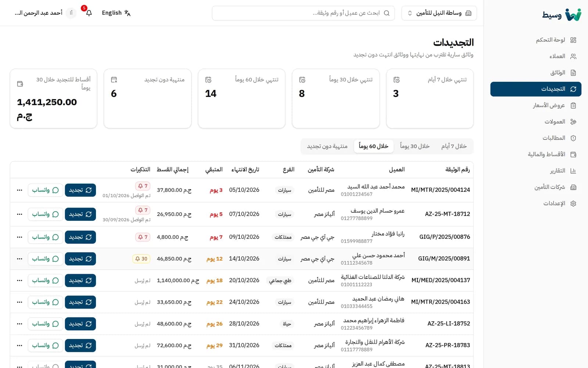This screenshot has height=368, width=588.
Task: Click policy number AZ-25-PR-18783
Action: pos(448,345)
